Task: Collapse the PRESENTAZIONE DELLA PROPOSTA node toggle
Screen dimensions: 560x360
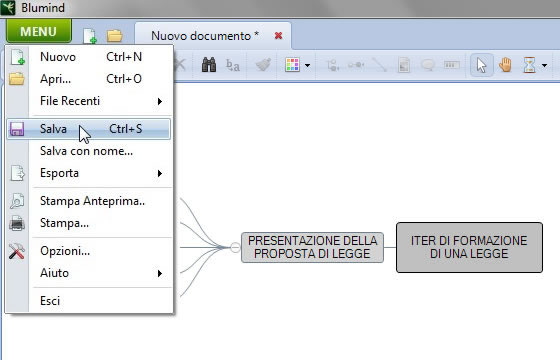Action: tap(235, 247)
